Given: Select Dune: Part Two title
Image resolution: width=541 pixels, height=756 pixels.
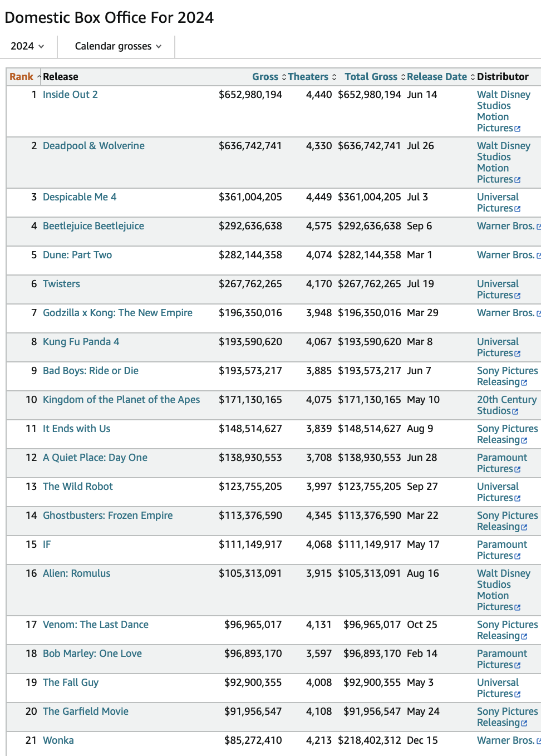Looking at the screenshot, I should click(x=77, y=255).
